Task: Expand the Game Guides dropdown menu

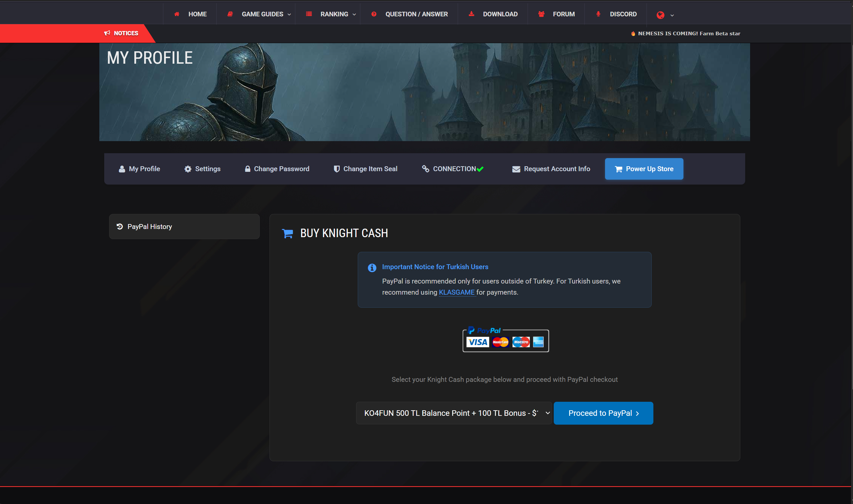Action: pyautogui.click(x=262, y=14)
